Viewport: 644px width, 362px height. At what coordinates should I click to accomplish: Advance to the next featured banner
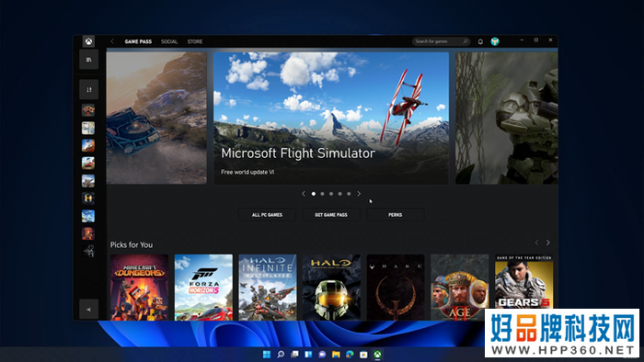[359, 194]
